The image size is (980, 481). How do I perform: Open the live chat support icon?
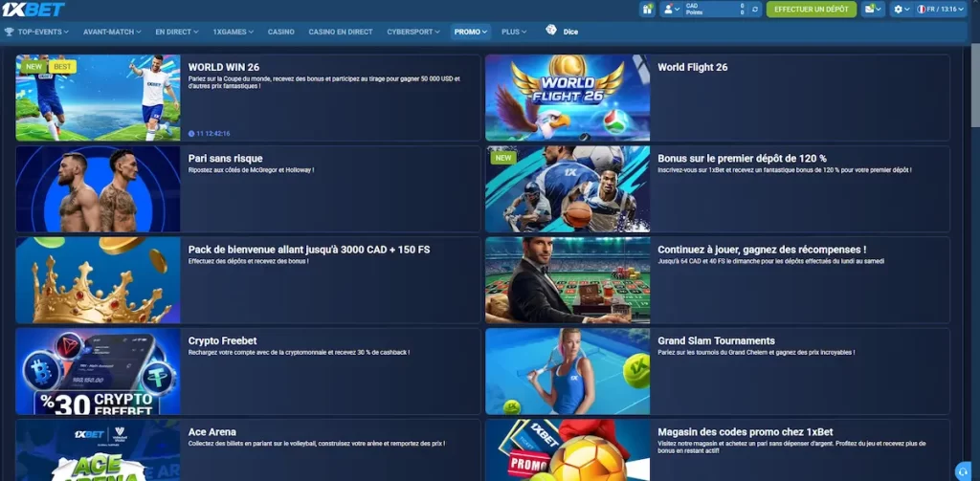click(963, 471)
